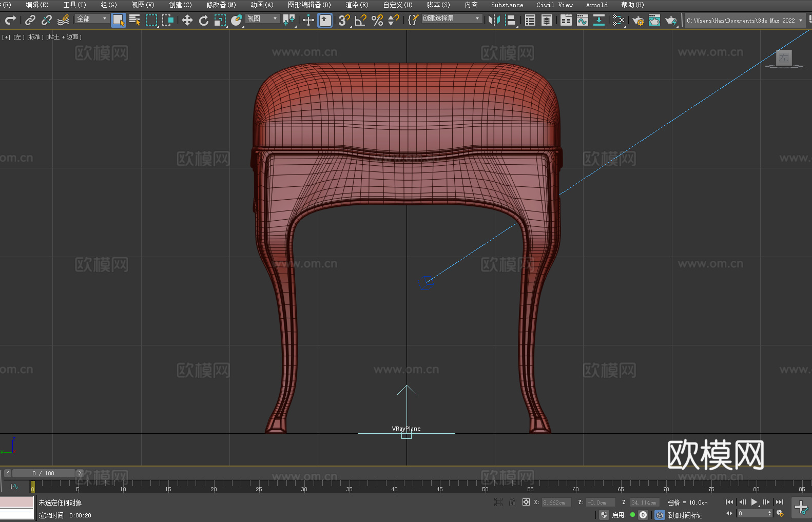The width and height of the screenshot is (812, 522).
Task: Click Select and Manipulate icon
Action: [x=308, y=20]
